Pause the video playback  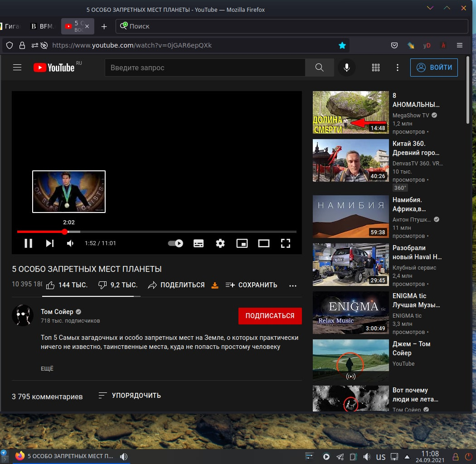click(28, 243)
